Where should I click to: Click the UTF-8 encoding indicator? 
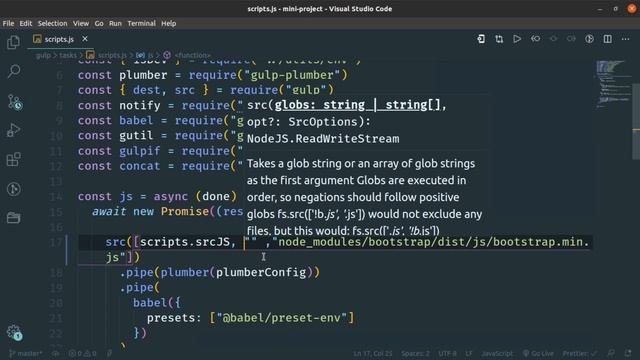(447, 353)
